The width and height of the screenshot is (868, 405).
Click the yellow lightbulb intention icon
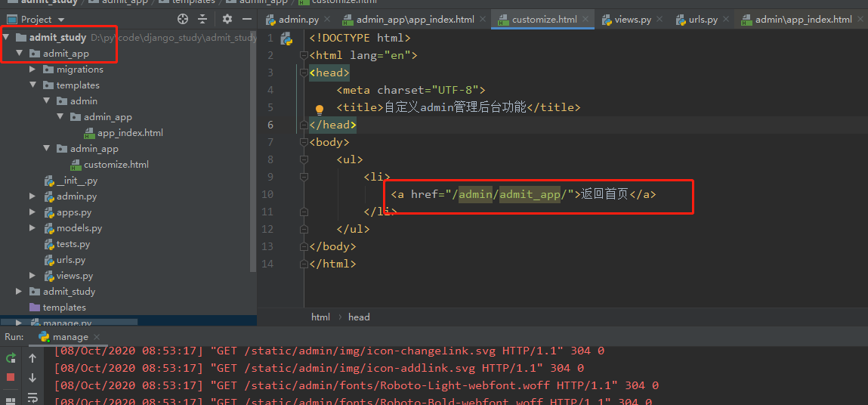click(x=320, y=109)
